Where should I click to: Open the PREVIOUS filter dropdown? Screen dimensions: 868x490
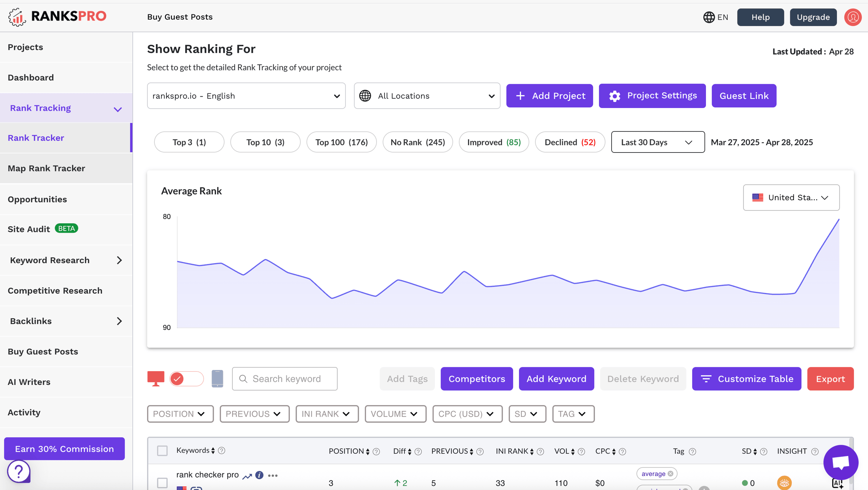255,414
